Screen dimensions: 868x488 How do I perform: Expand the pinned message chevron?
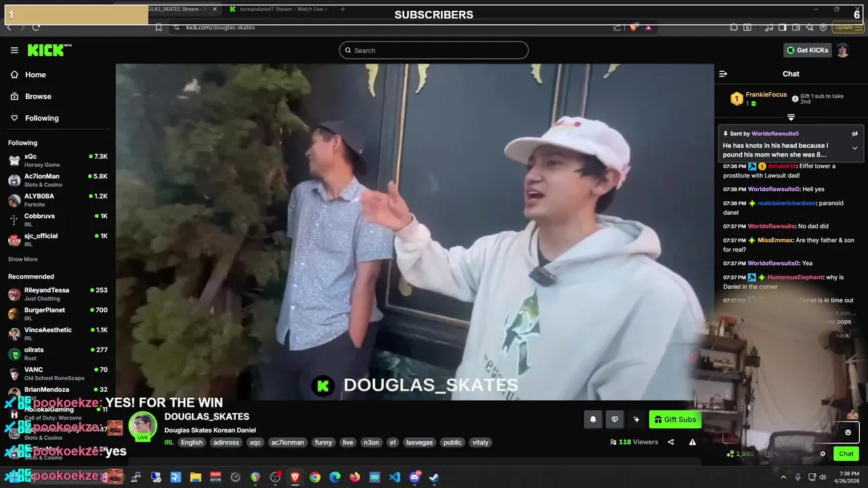point(854,148)
